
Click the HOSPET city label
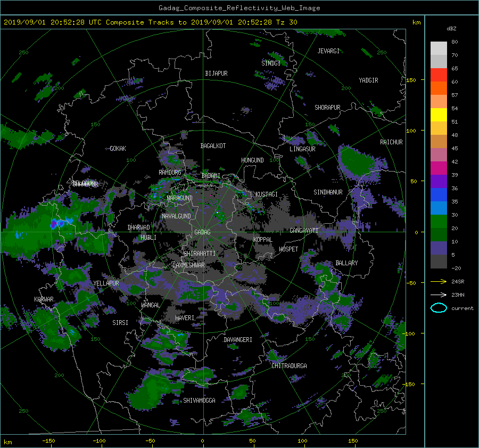point(288,249)
